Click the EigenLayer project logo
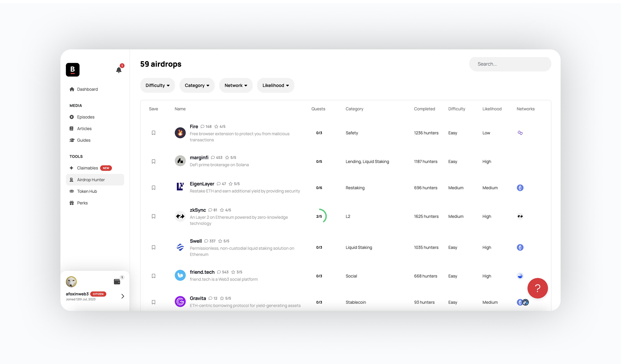 (x=180, y=186)
